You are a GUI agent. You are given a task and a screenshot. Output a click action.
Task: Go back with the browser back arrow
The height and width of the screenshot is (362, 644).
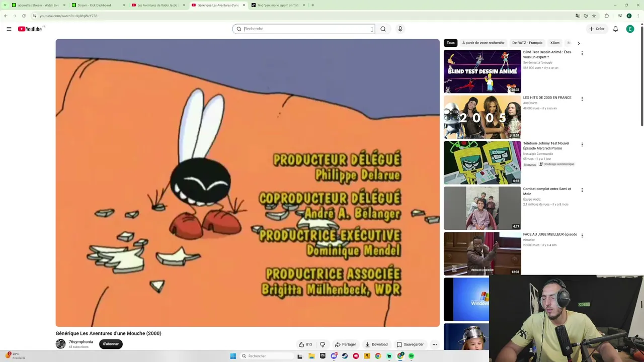click(6, 16)
